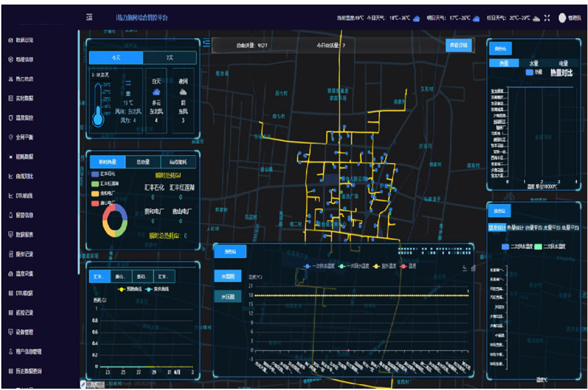Screen dimensions: 588x390
Task: Click the 查看详情 button above the map
Action: click(x=459, y=45)
